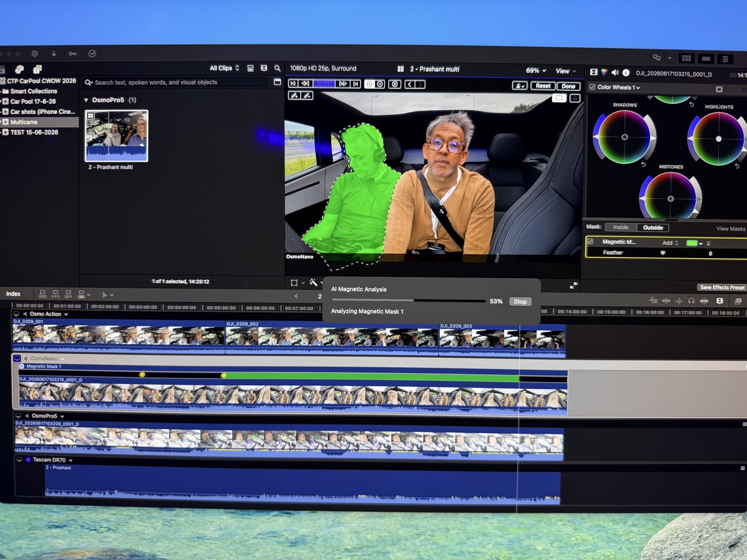This screenshot has width=747, height=560.
Task: Toggle the OsmoPro5 angle video monitor
Action: (19, 416)
